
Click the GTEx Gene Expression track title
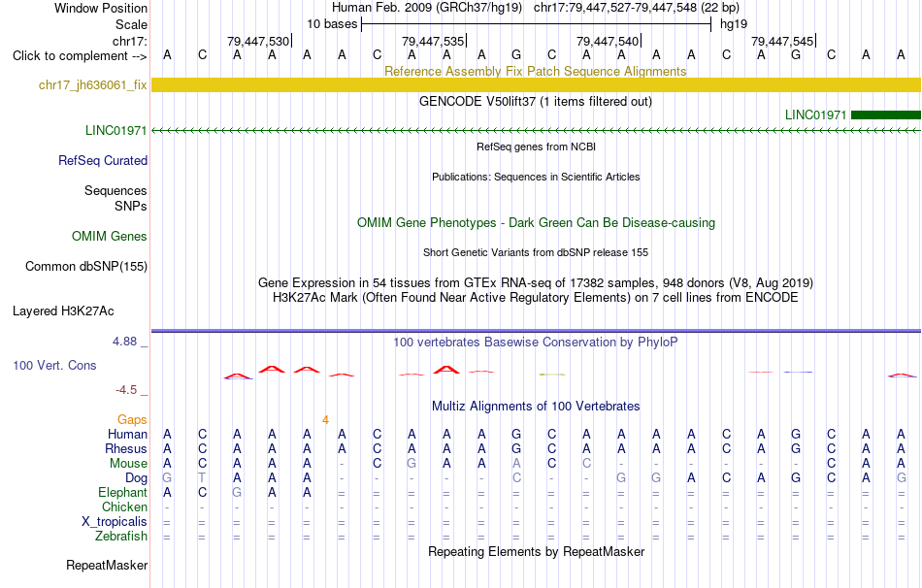(x=535, y=282)
